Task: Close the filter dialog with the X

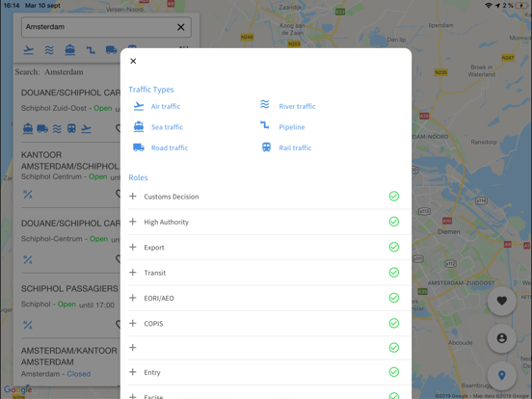Action: point(133,61)
